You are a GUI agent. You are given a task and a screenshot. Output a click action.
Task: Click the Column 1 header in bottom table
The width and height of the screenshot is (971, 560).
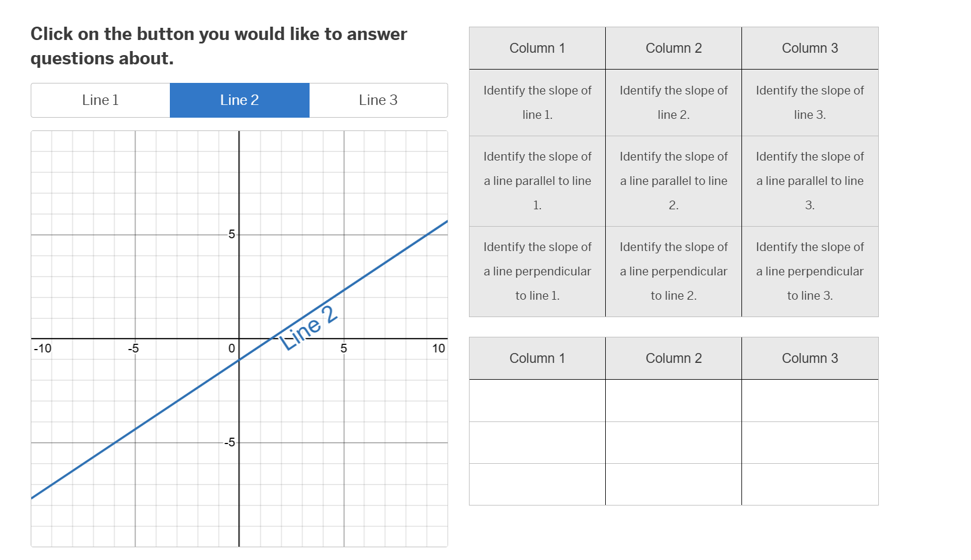point(536,358)
